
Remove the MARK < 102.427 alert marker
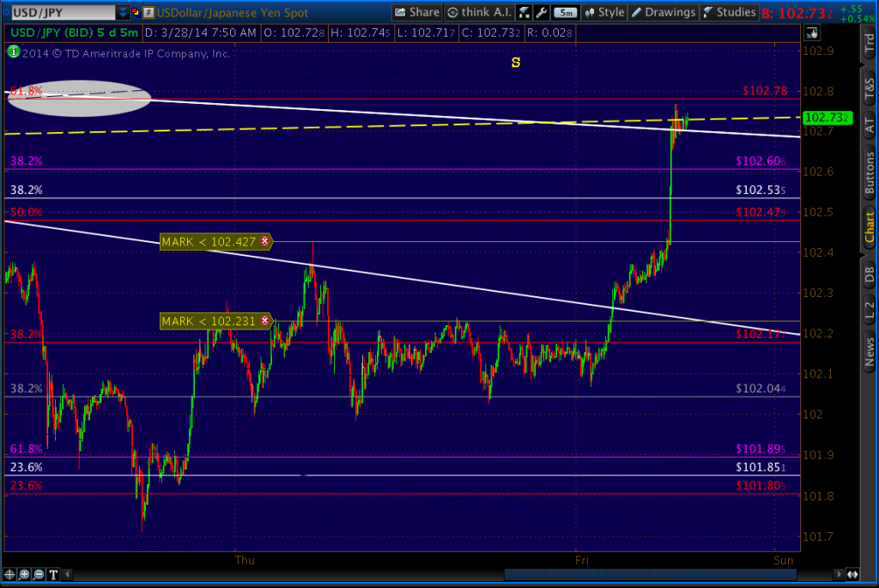tap(265, 241)
